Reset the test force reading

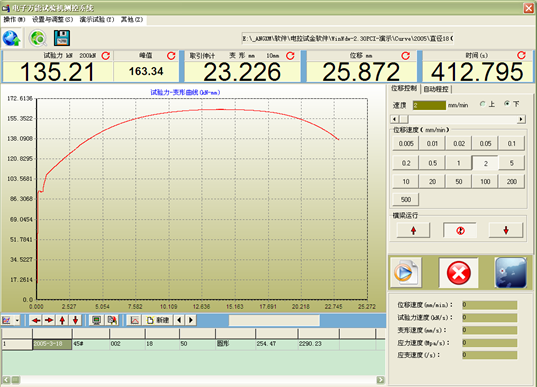[x=106, y=56]
